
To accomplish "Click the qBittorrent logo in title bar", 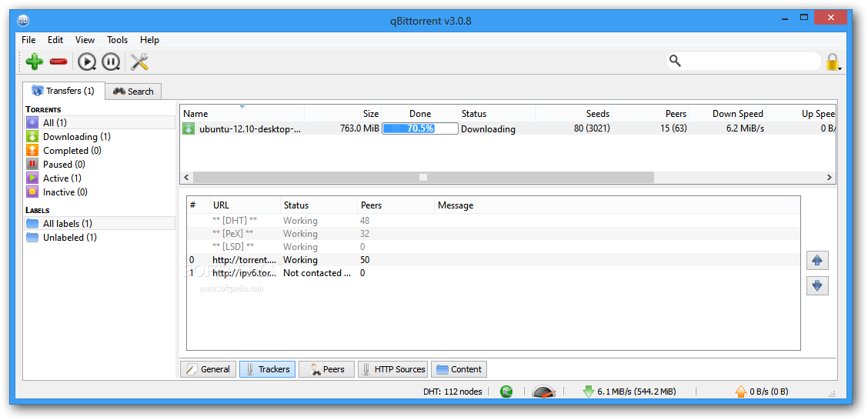I will 23,22.
